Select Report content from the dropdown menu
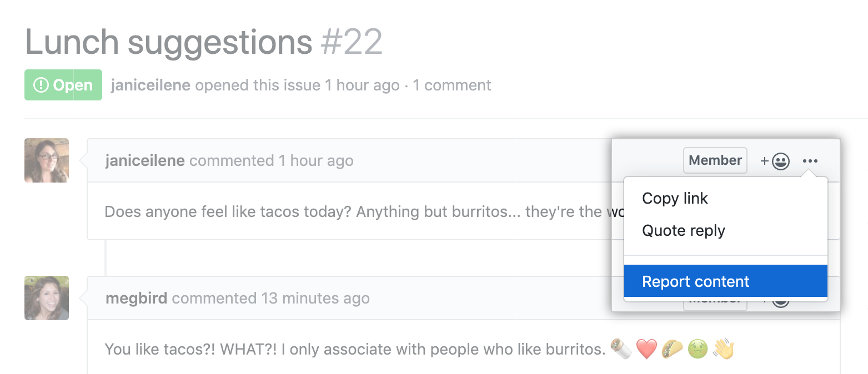868x374 pixels. coord(695,281)
